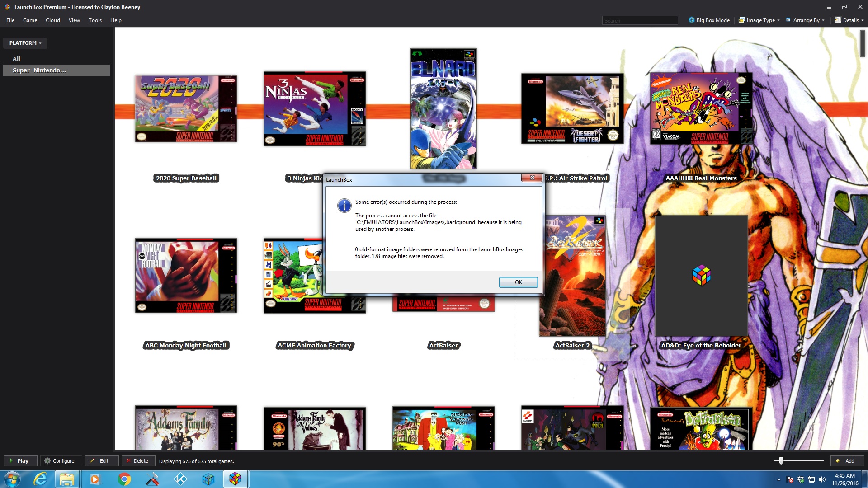Screen dimensions: 868x488
Task: Adjust the thumbnail size slider
Action: pos(781,460)
